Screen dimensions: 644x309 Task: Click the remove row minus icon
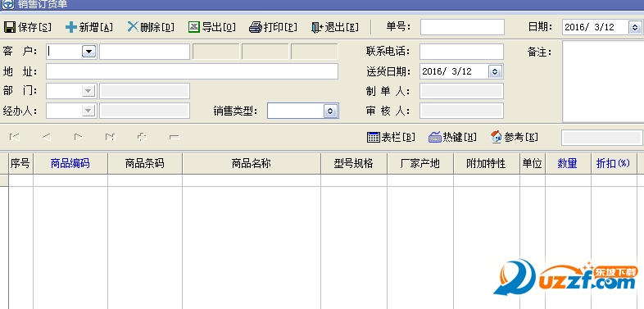(x=175, y=137)
